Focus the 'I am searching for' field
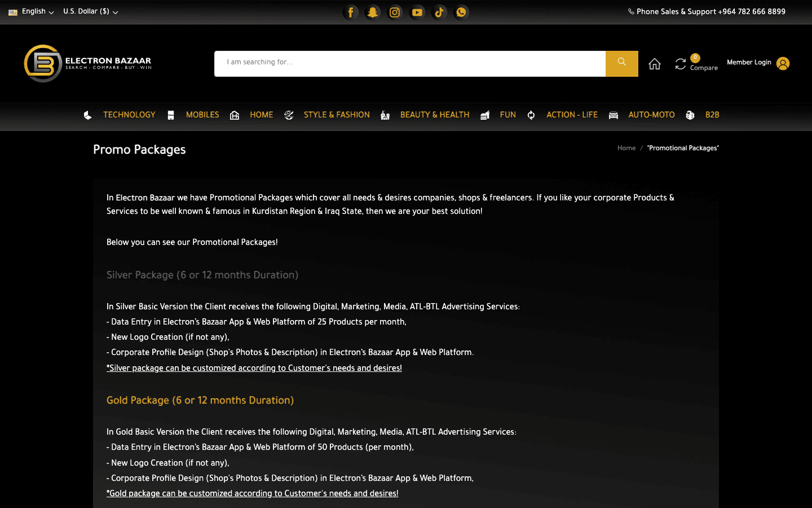 (410, 63)
